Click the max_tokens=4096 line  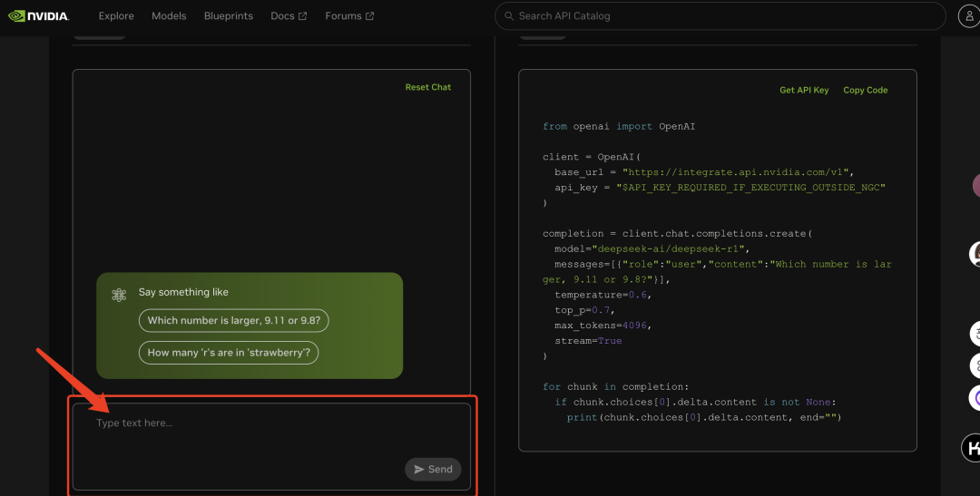pos(603,326)
